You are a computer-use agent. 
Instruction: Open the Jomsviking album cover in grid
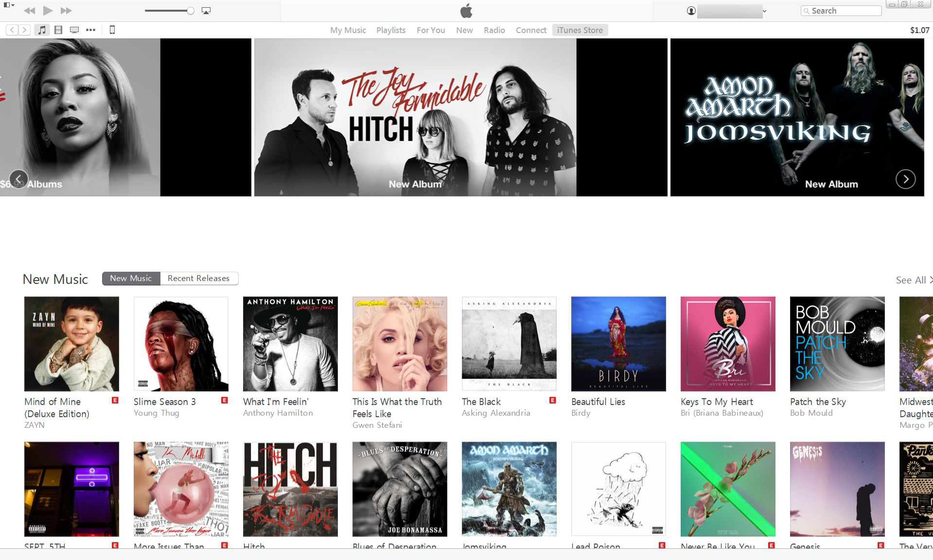tap(509, 489)
